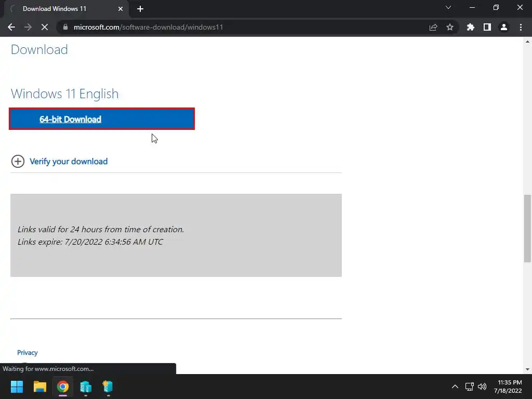Click the page's vertical scrollbar thumb
532x399 pixels.
[527, 229]
